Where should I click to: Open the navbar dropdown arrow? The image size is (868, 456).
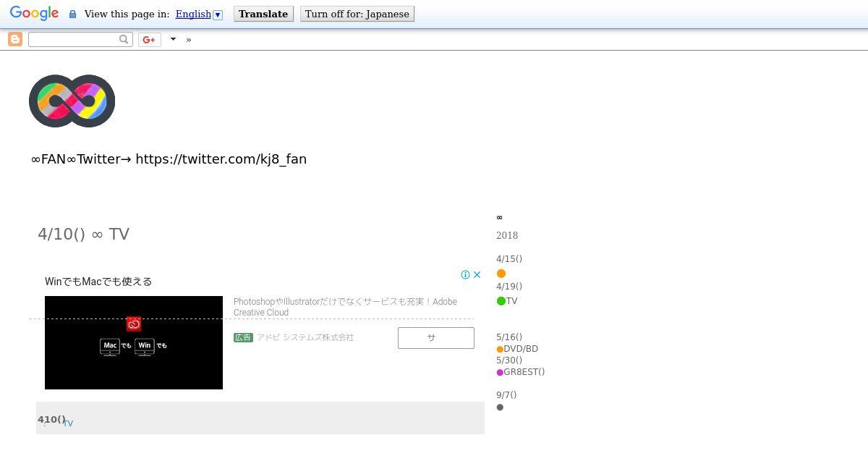click(x=173, y=39)
